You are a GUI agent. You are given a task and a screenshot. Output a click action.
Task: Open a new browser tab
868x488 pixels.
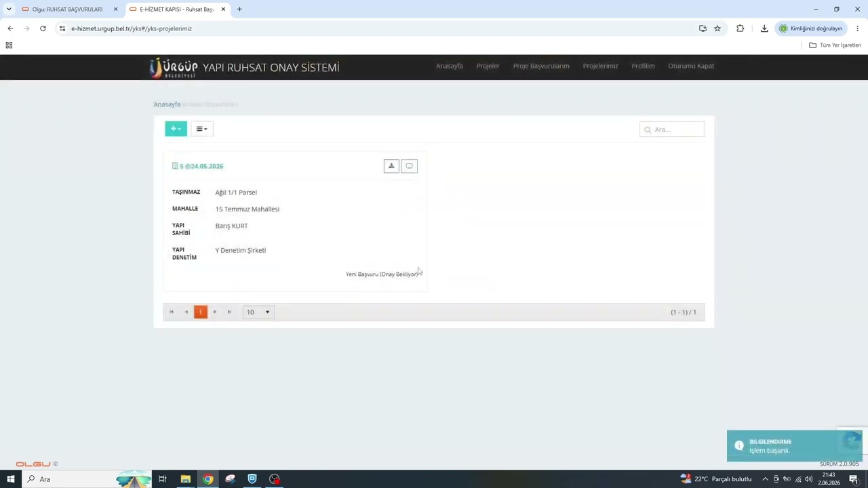coord(239,9)
